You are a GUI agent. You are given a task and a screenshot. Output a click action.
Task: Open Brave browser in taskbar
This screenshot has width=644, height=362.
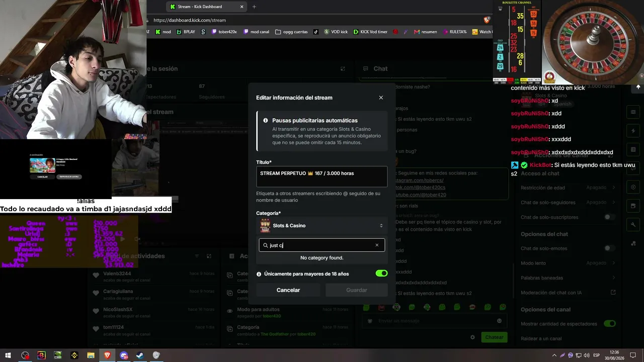click(x=107, y=355)
